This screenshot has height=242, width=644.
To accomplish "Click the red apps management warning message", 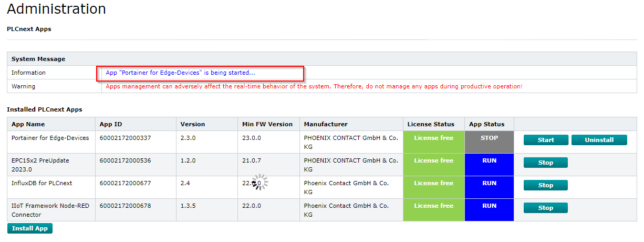I will tap(314, 86).
